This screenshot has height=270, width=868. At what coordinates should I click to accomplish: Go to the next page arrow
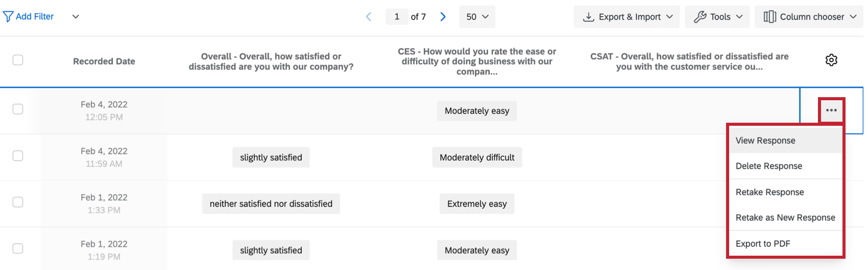(x=443, y=17)
